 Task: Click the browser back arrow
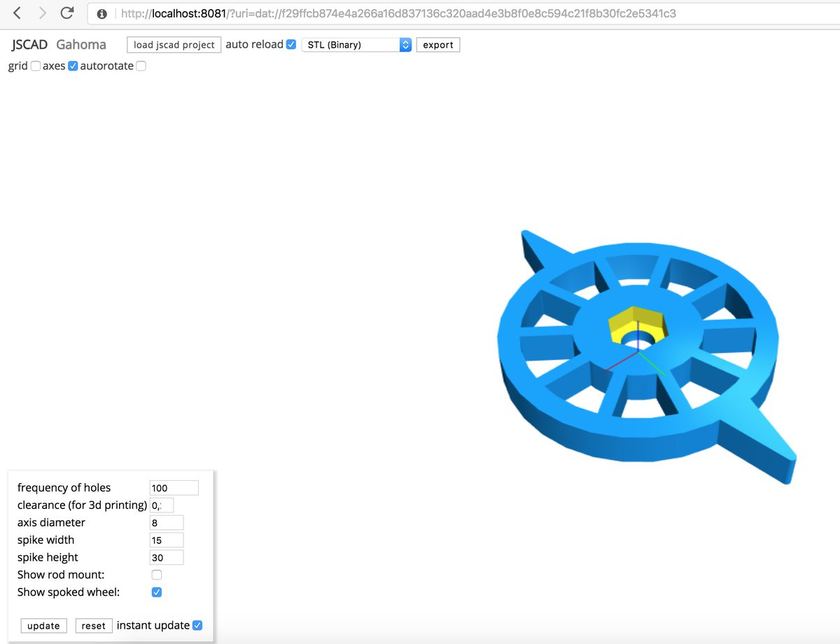[15, 13]
